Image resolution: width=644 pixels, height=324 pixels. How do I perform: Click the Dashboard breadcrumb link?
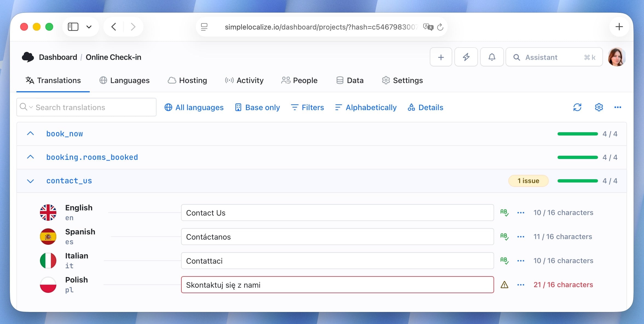(58, 57)
